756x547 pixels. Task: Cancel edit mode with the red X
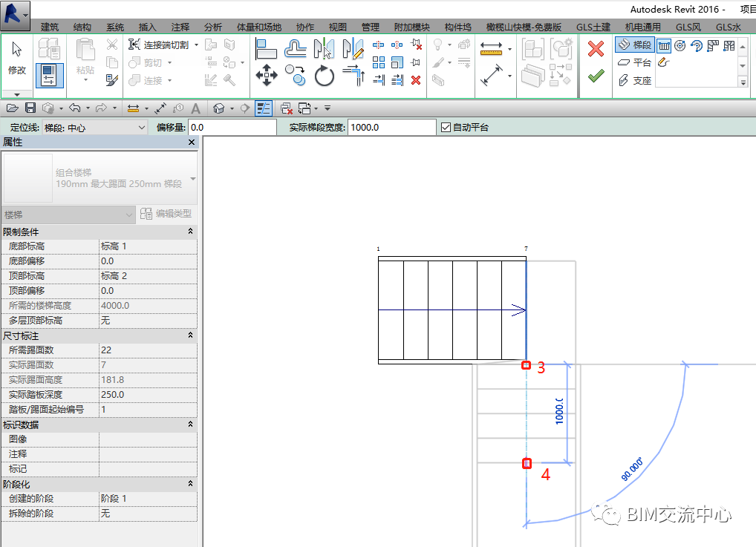(596, 49)
